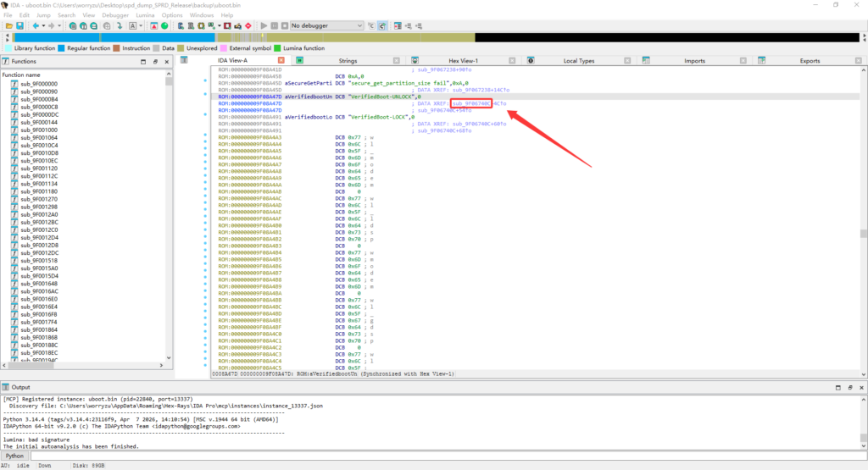868x470 pixels.
Task: Click the Python console language button
Action: (14, 456)
